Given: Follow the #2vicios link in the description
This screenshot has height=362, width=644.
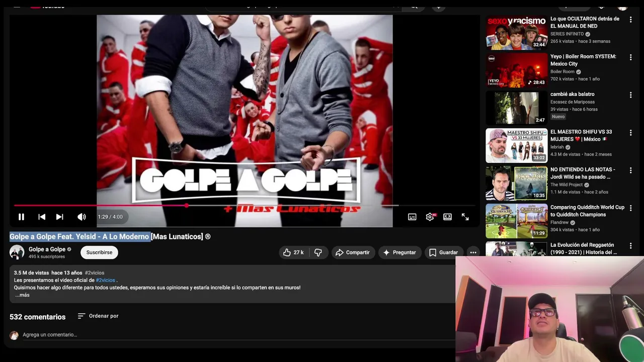Looking at the screenshot, I should point(106,280).
